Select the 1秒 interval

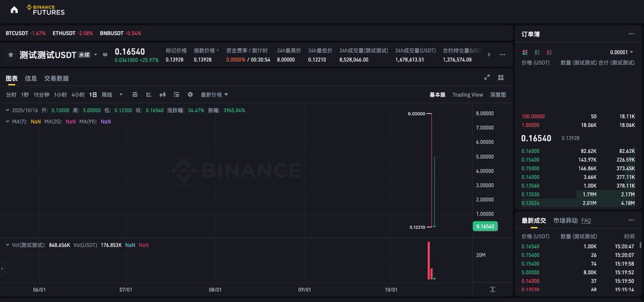25,95
